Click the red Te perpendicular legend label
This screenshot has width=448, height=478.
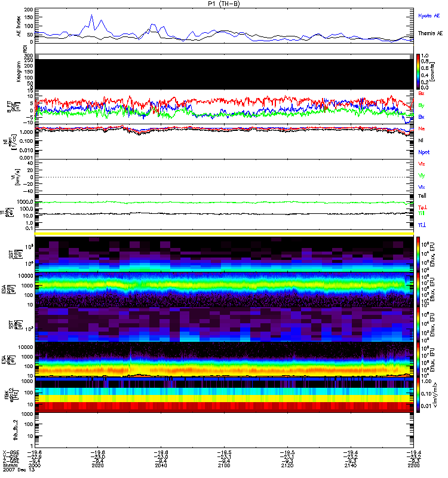point(422,207)
